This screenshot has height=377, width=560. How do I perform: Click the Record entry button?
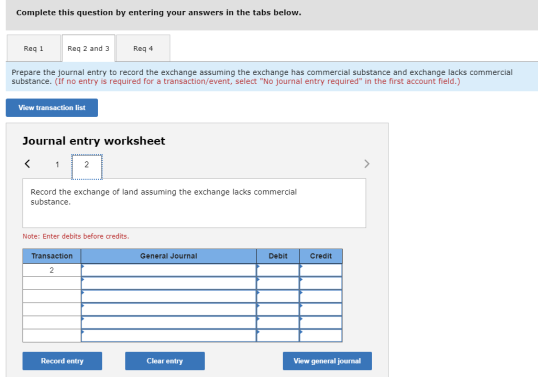click(x=62, y=361)
